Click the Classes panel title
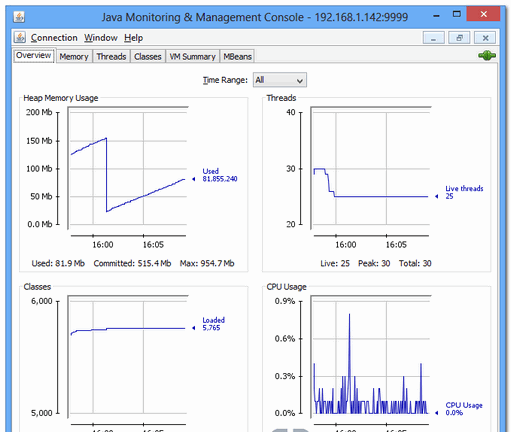This screenshot has width=511, height=432. click(x=37, y=287)
